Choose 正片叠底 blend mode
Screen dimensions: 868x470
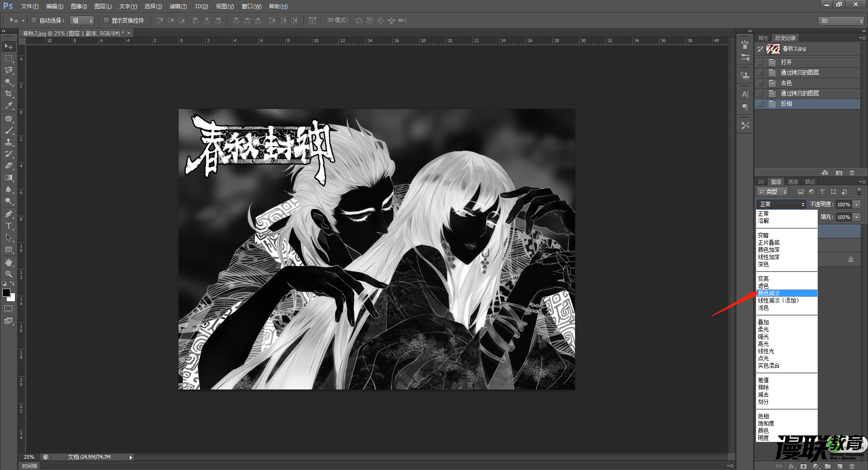pos(787,243)
